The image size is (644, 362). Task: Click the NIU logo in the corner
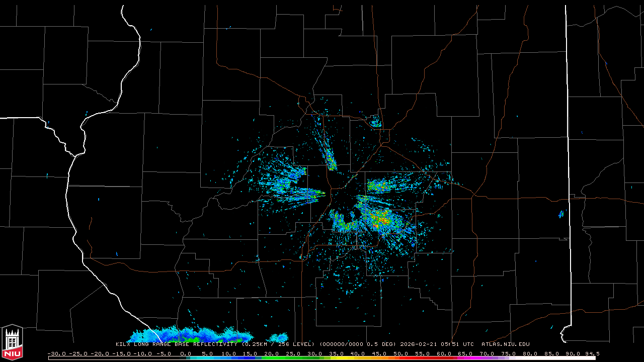tap(12, 343)
